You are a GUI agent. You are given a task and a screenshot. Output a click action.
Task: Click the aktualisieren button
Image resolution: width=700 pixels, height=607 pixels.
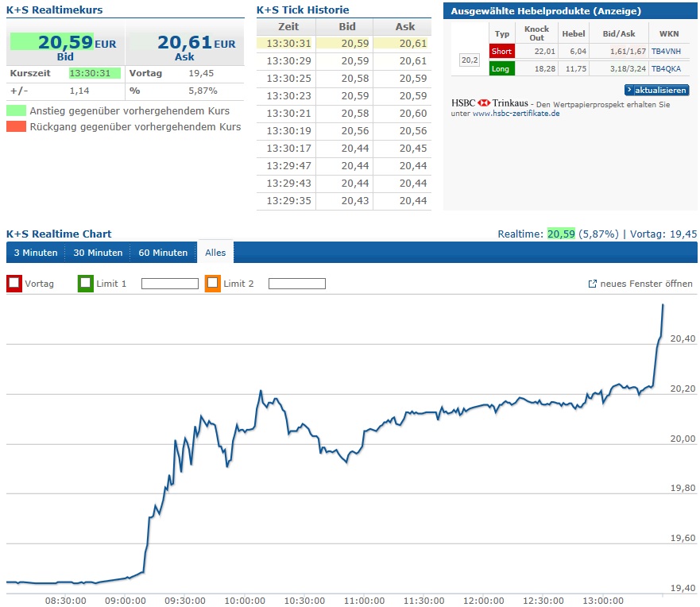pyautogui.click(x=656, y=90)
